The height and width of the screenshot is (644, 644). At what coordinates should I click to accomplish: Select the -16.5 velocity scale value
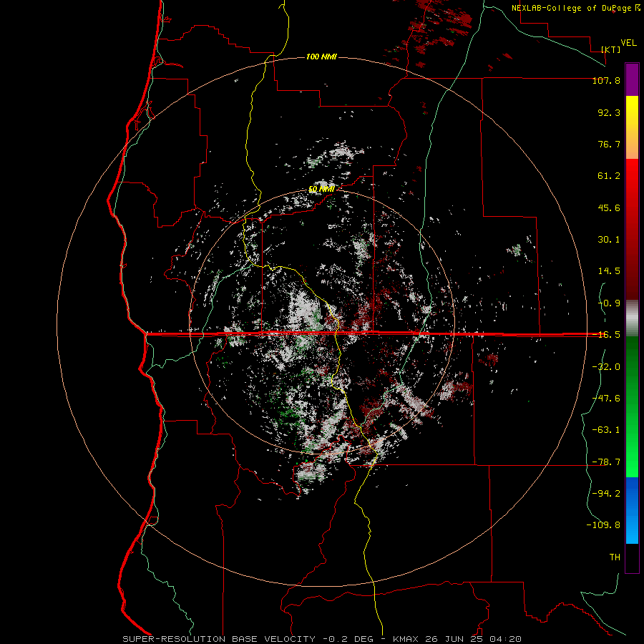click(x=606, y=335)
